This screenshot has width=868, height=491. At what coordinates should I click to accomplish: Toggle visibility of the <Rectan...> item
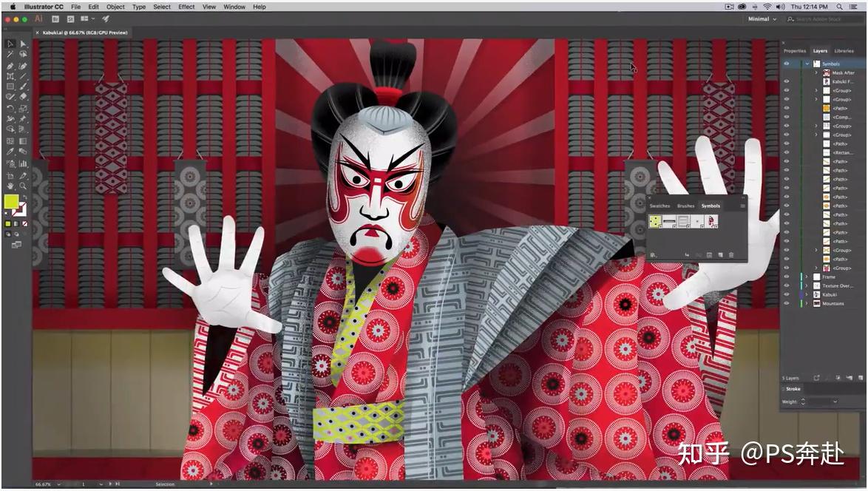pyautogui.click(x=787, y=152)
